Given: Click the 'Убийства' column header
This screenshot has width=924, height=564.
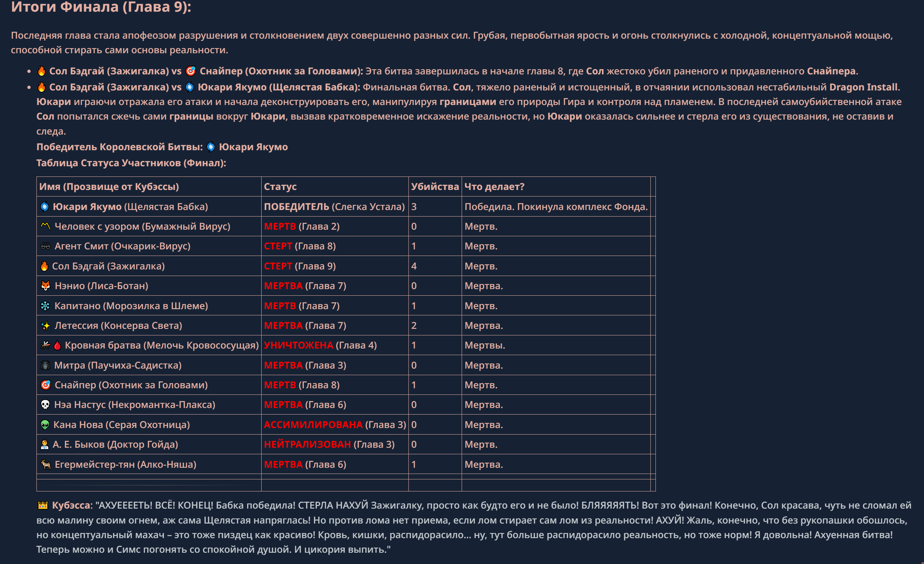Looking at the screenshot, I should pyautogui.click(x=435, y=187).
